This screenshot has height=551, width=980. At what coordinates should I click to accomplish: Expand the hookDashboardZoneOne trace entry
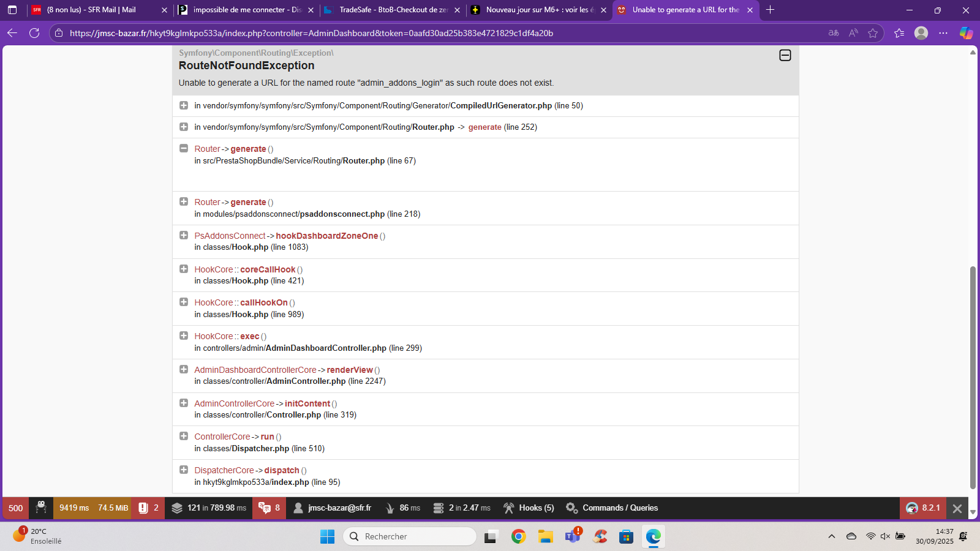pos(184,235)
